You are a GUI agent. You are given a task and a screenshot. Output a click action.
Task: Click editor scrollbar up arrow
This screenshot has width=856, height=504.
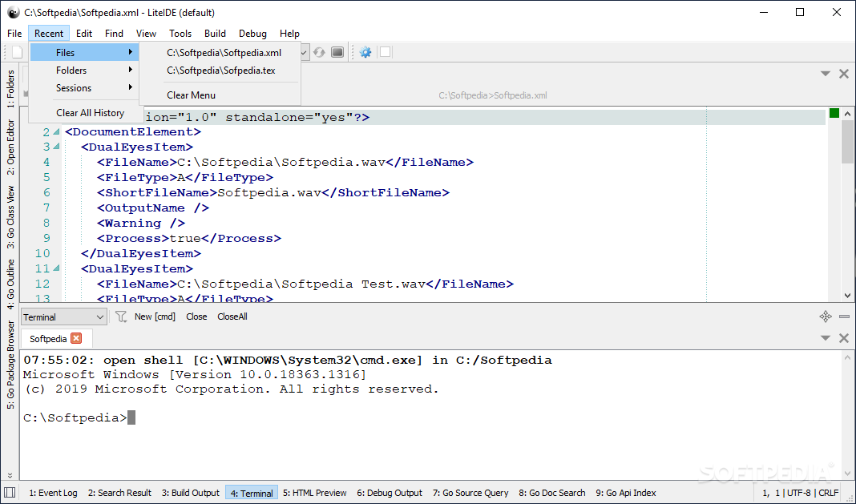point(847,114)
